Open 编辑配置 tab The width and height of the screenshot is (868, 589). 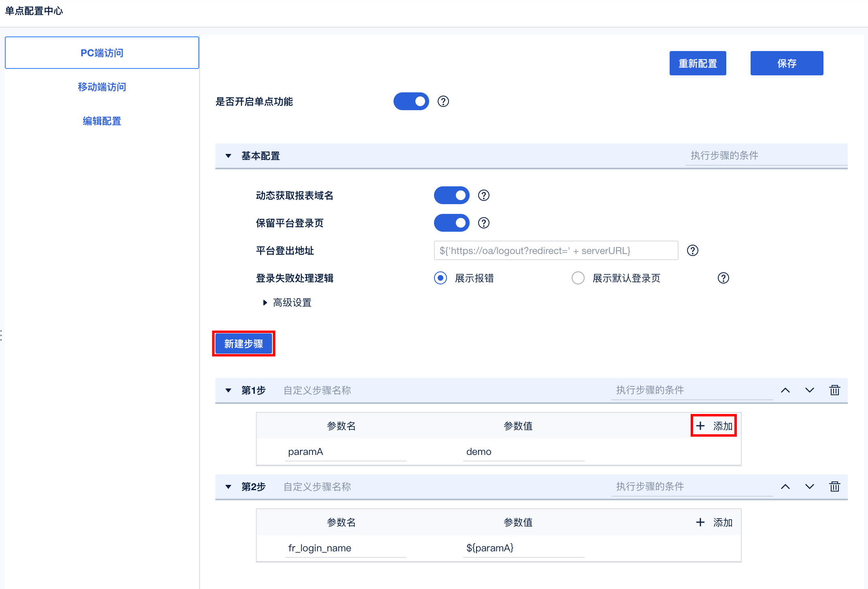pos(102,121)
